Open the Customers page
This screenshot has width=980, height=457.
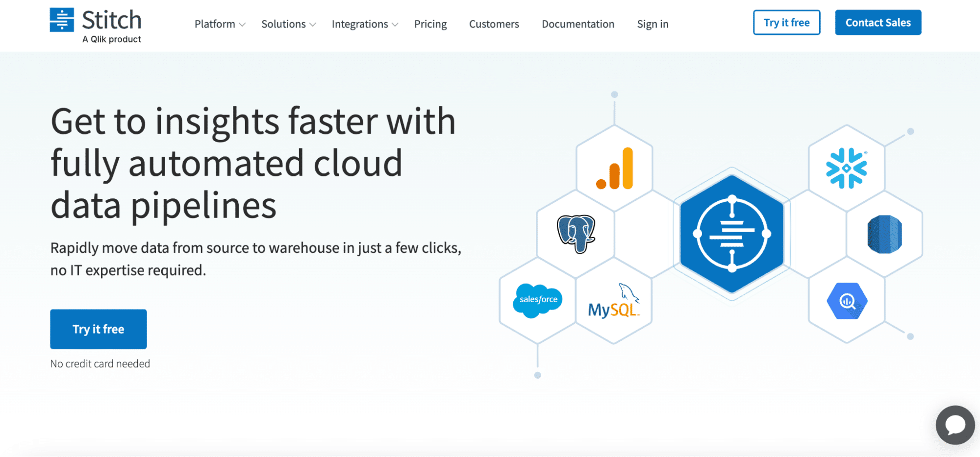(494, 24)
